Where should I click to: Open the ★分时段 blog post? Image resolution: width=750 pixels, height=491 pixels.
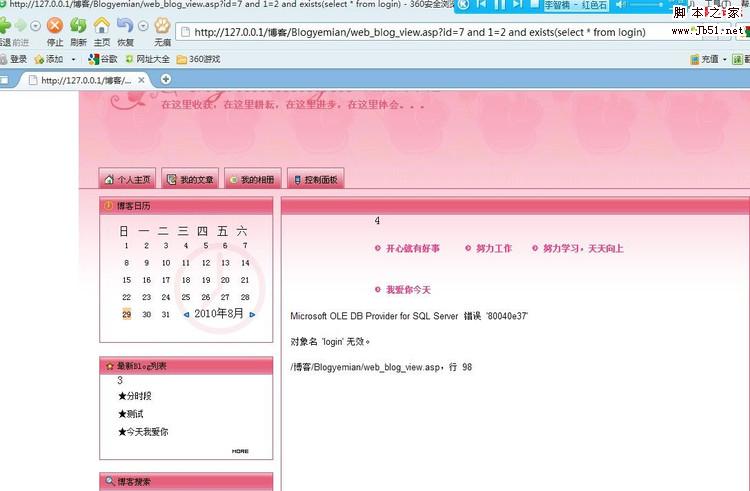(x=134, y=396)
